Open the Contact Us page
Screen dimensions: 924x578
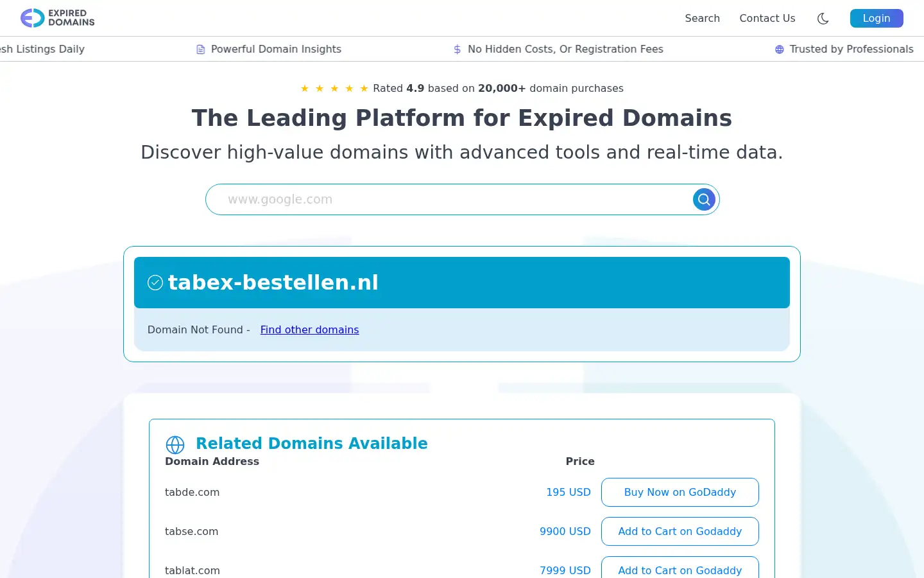click(x=767, y=19)
